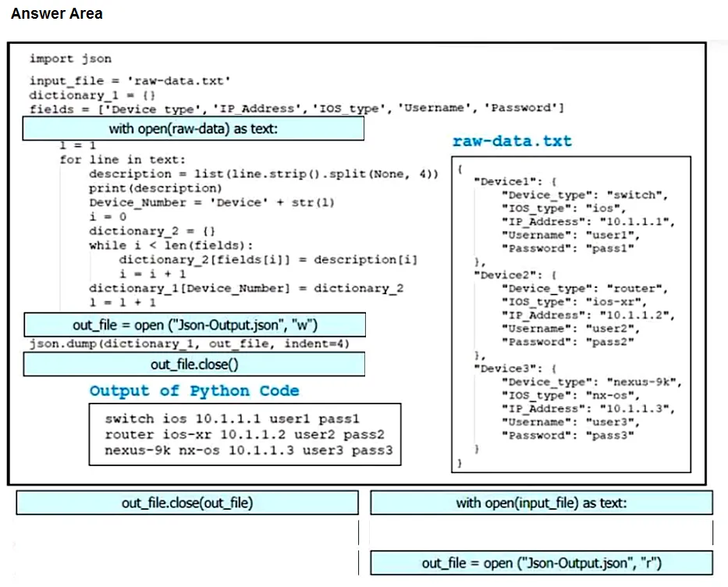Select the 'out_file.close(out_file)' option tile

tap(187, 503)
